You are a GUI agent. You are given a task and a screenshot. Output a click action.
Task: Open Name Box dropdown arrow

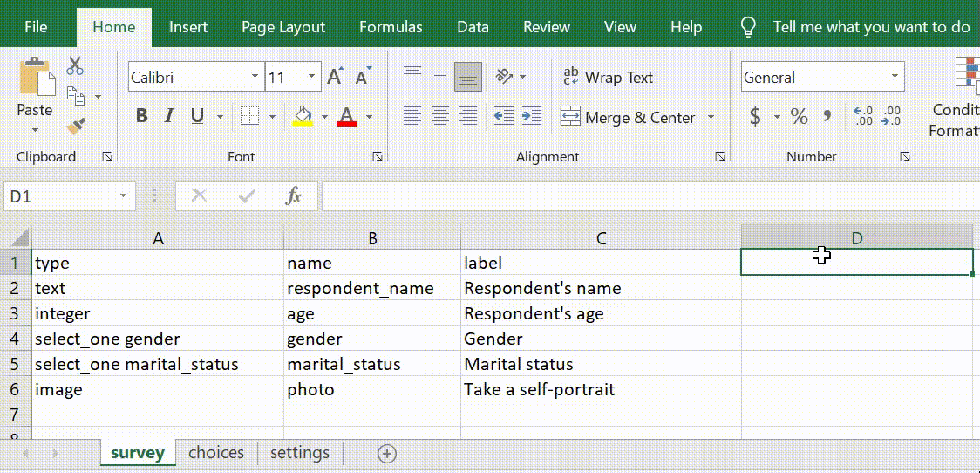pos(122,196)
